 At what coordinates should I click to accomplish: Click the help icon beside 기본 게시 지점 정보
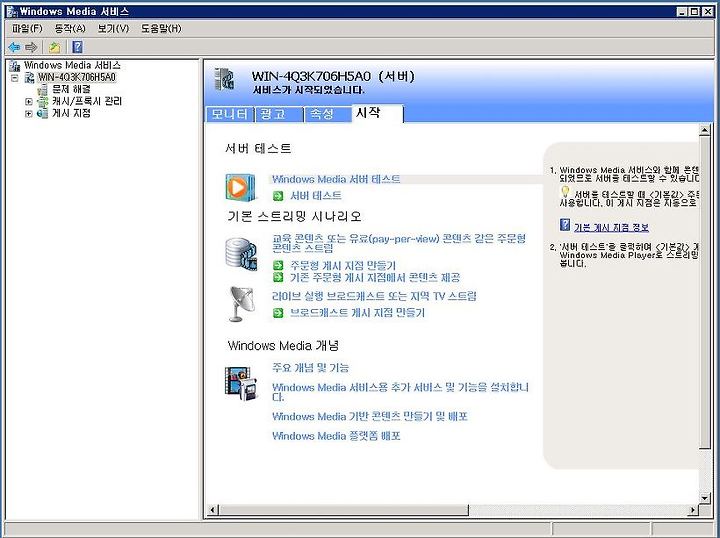(x=565, y=225)
